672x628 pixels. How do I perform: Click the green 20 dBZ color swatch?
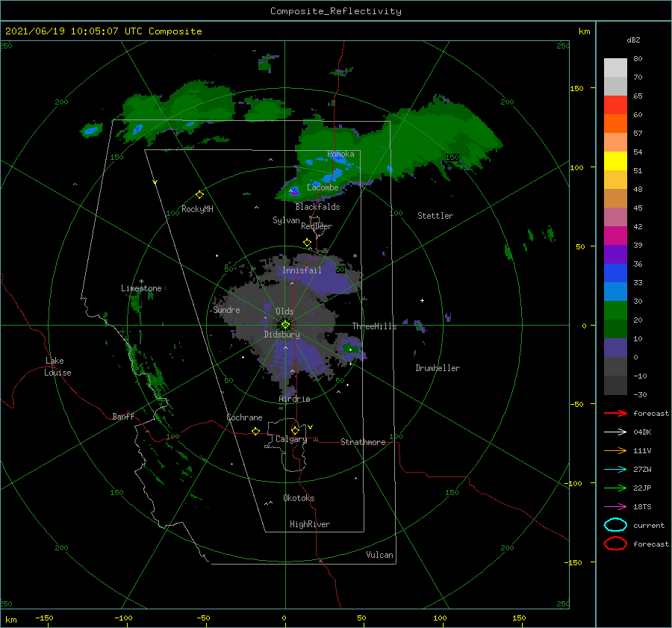click(x=615, y=311)
